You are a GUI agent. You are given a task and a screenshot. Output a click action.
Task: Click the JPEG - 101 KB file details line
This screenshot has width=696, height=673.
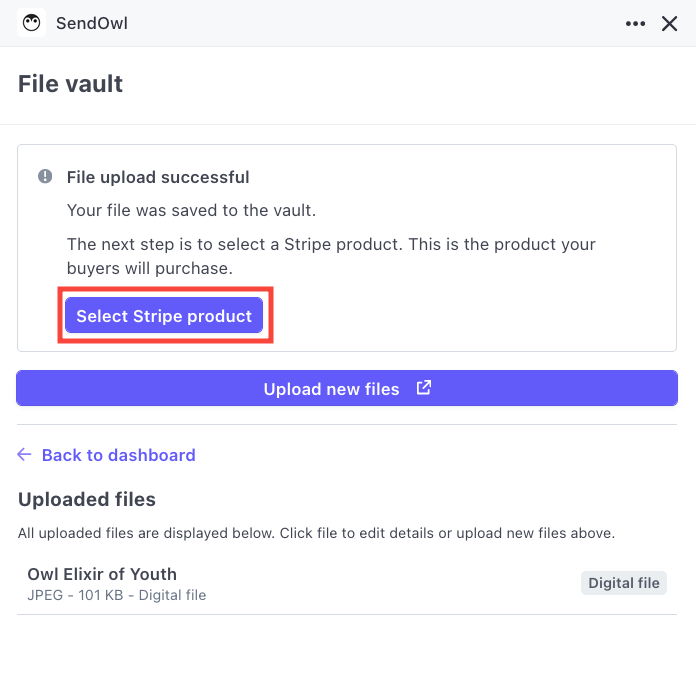pos(116,595)
